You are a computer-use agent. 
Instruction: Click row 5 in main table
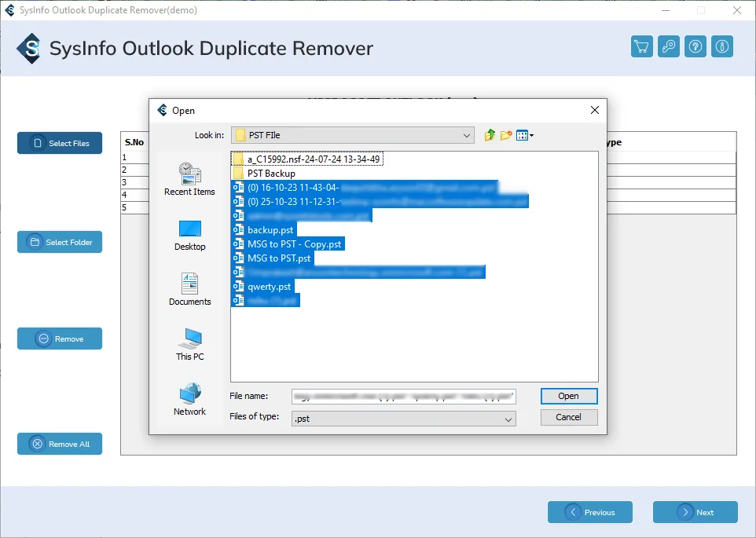coord(135,207)
